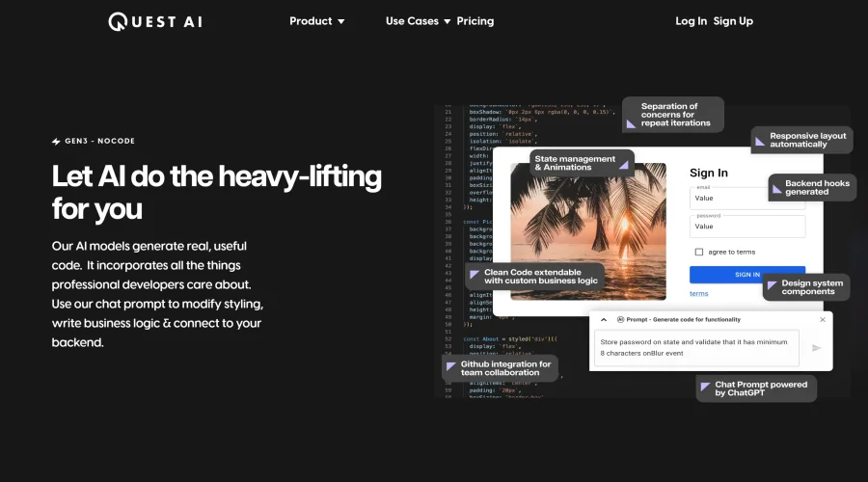Viewport: 868px width, 482px height.
Task: Click the AI icon next to Prompt title
Action: [x=620, y=320]
